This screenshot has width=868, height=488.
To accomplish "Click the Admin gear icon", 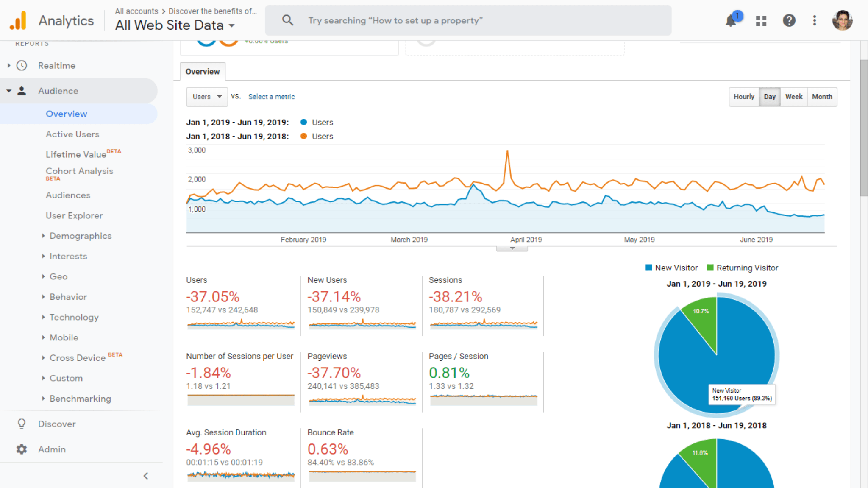I will coord(22,449).
